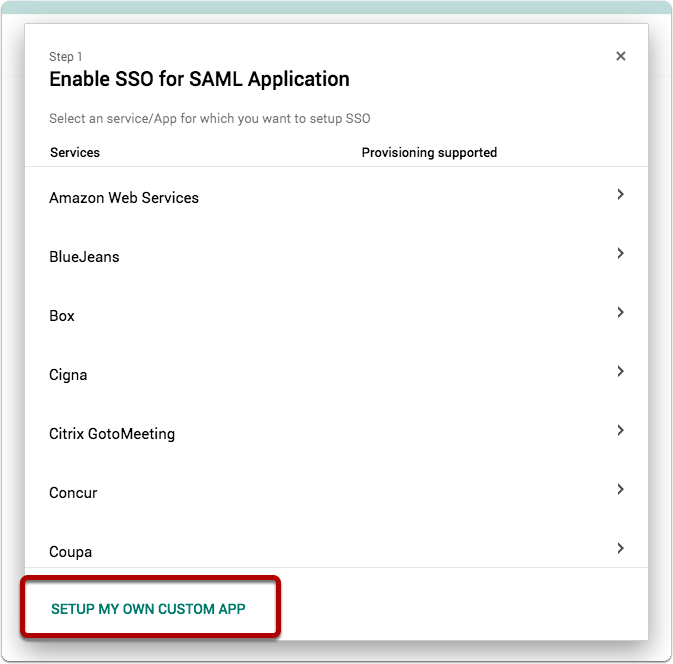Choose BlueJeans from the services list
Screen dimensions: 673x664
pos(84,257)
